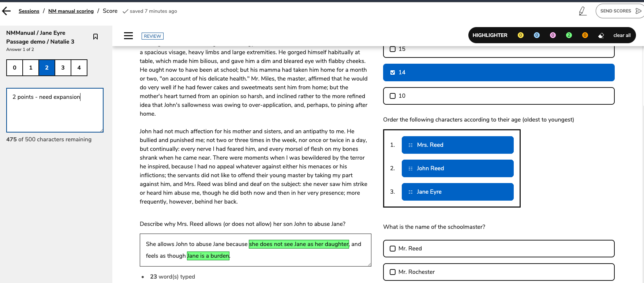This screenshot has width=644, height=283.
Task: Open the hamburger menu
Action: 128,36
